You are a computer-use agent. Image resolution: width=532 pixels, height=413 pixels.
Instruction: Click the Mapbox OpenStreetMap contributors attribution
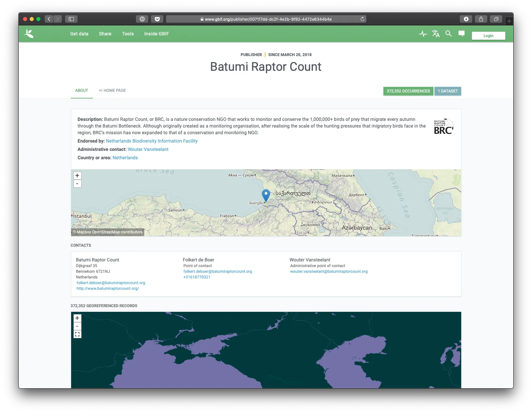coord(108,232)
